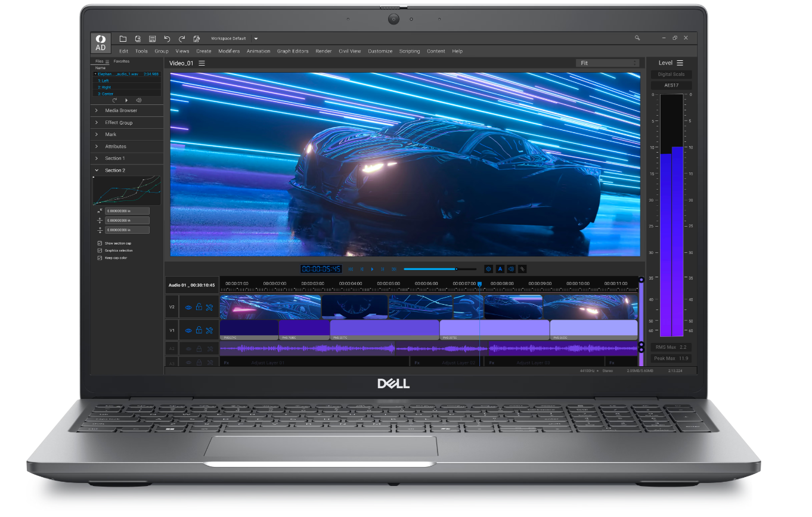This screenshot has height=517, width=812.
Task: Open the Workspace Default dropdown arrow
Action: [256, 39]
